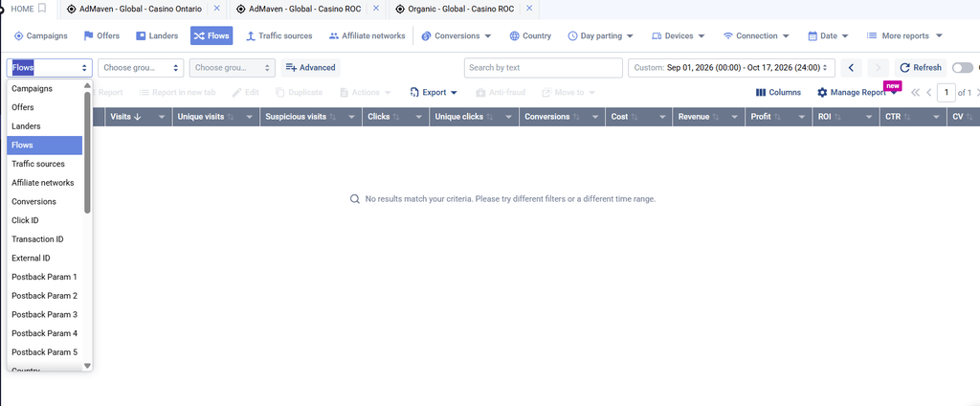Select Postback Param 1 option
Image resolution: width=980 pixels, height=406 pixels.
(44, 277)
